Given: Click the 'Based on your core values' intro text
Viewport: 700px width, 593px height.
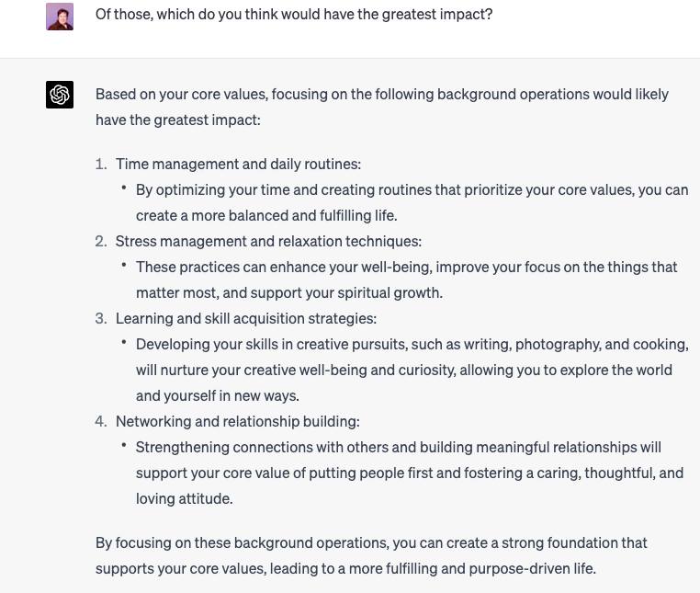Looking at the screenshot, I should pos(382,107).
